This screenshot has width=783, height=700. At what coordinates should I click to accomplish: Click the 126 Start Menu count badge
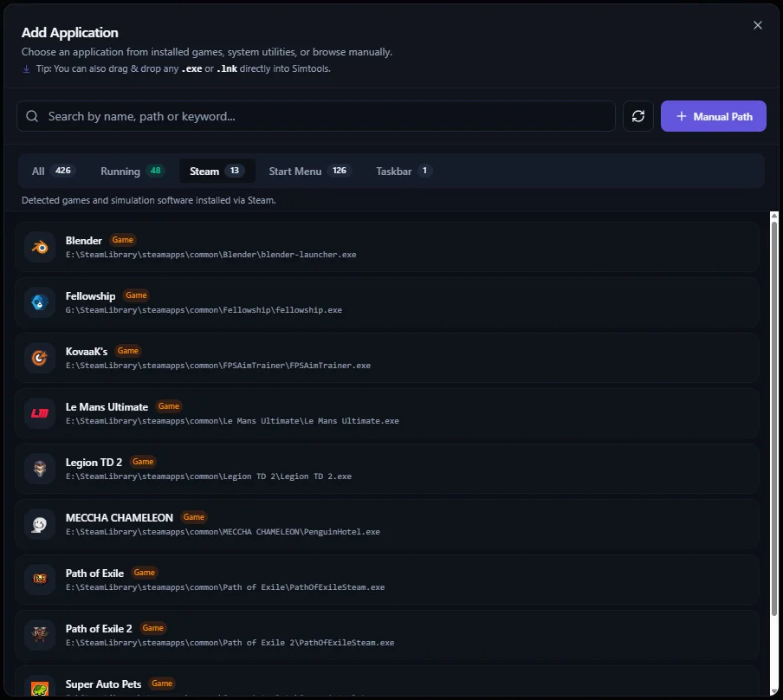point(340,171)
